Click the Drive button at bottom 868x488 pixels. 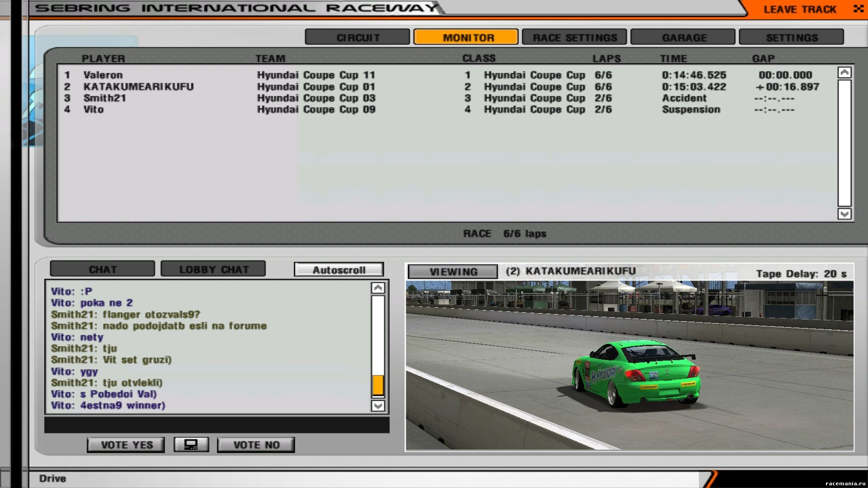click(x=52, y=478)
